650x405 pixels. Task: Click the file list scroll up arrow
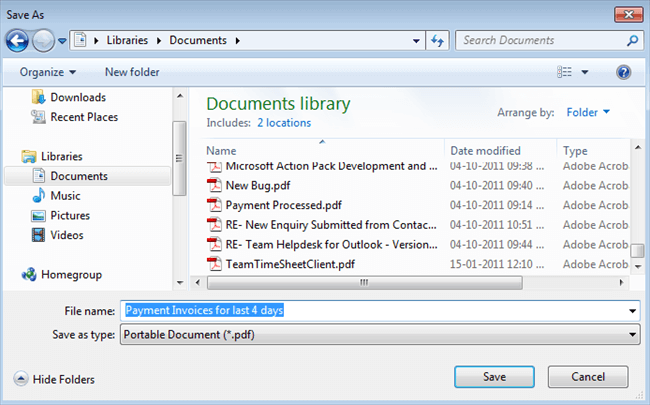pyautogui.click(x=638, y=148)
